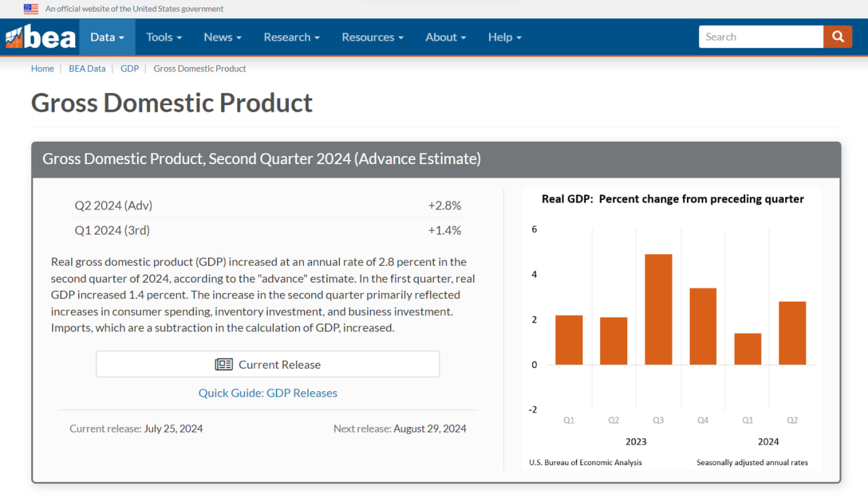The width and height of the screenshot is (868, 501).
Task: Open the BEA Data breadcrumb link
Action: tap(87, 68)
